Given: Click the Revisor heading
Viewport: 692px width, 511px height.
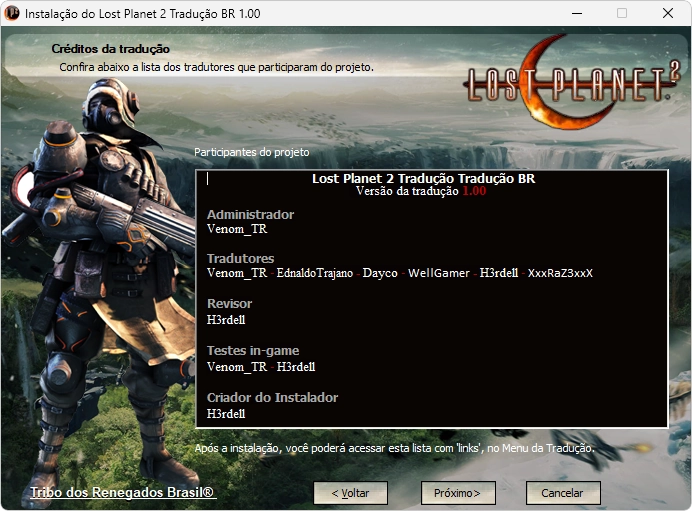Looking at the screenshot, I should [229, 304].
